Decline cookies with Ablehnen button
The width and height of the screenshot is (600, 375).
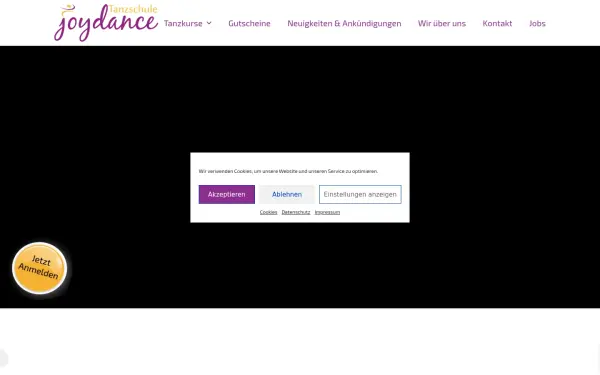(287, 194)
